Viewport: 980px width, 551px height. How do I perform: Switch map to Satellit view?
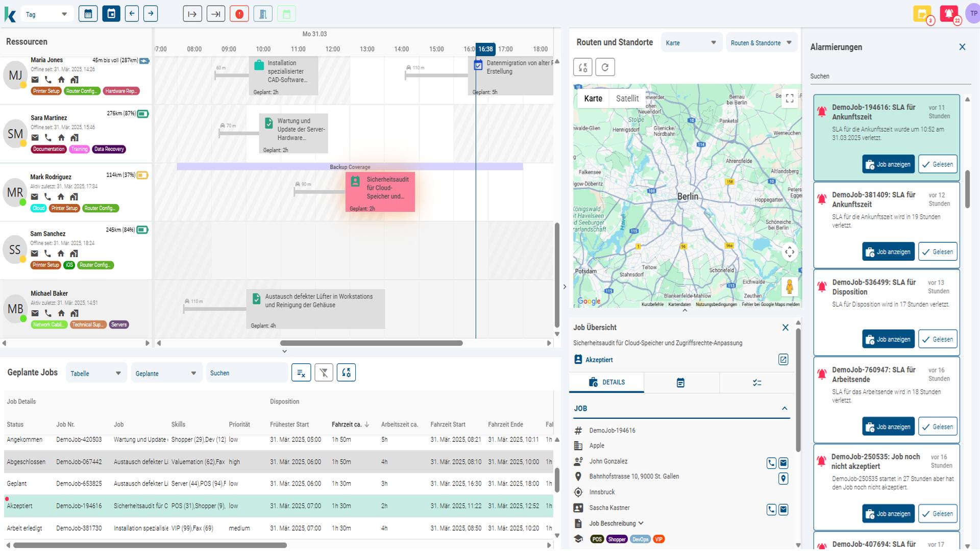[627, 98]
